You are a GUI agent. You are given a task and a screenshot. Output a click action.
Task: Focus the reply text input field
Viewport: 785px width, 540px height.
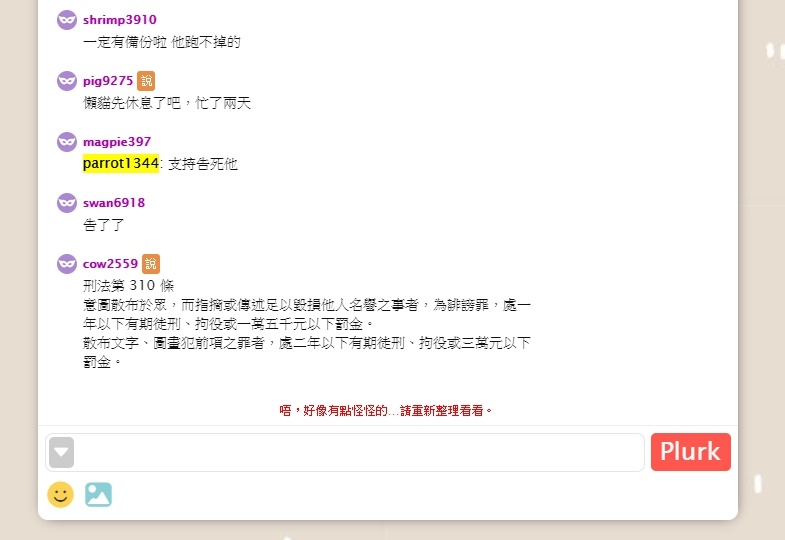[x=359, y=452]
